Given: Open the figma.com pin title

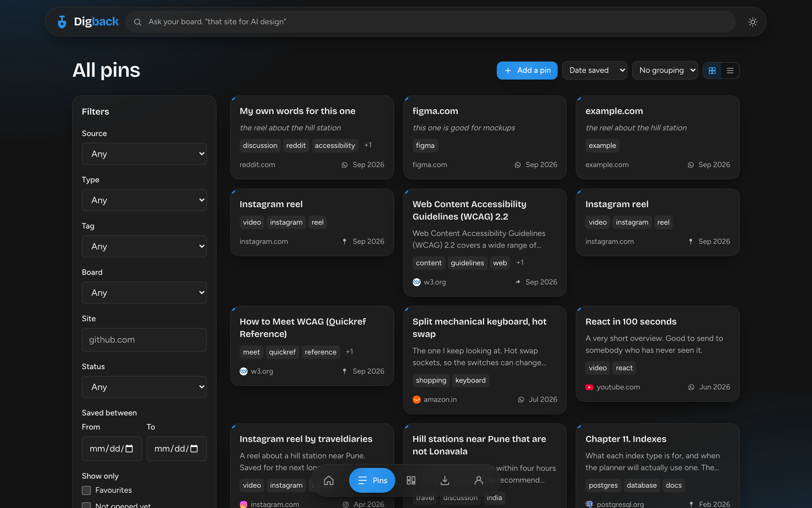Looking at the screenshot, I should (435, 111).
